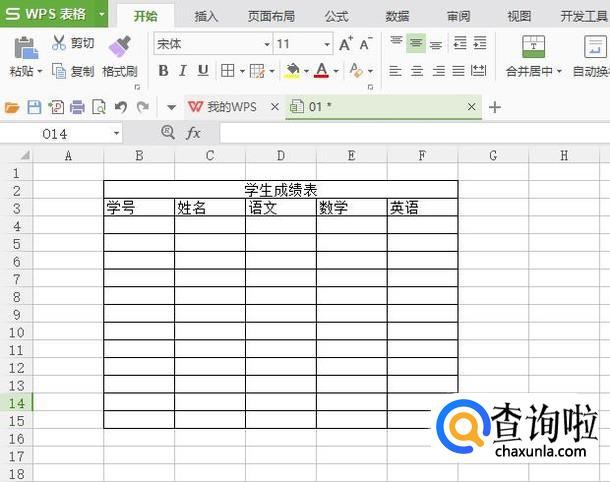Click the undo arrow icon

pyautogui.click(x=121, y=107)
